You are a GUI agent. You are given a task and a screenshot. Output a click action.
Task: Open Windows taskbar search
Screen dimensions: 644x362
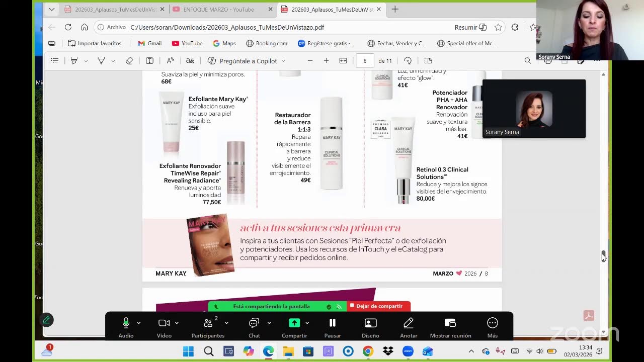click(209, 351)
